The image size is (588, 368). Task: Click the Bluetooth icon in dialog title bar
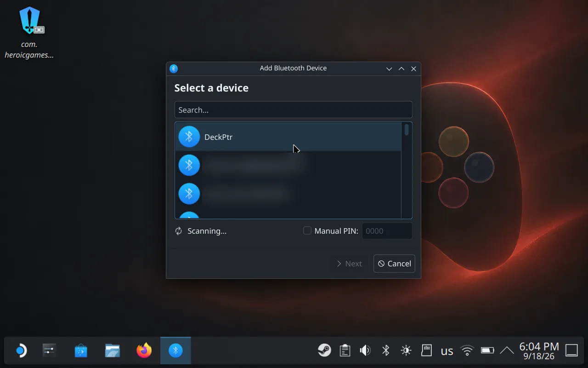pos(174,69)
